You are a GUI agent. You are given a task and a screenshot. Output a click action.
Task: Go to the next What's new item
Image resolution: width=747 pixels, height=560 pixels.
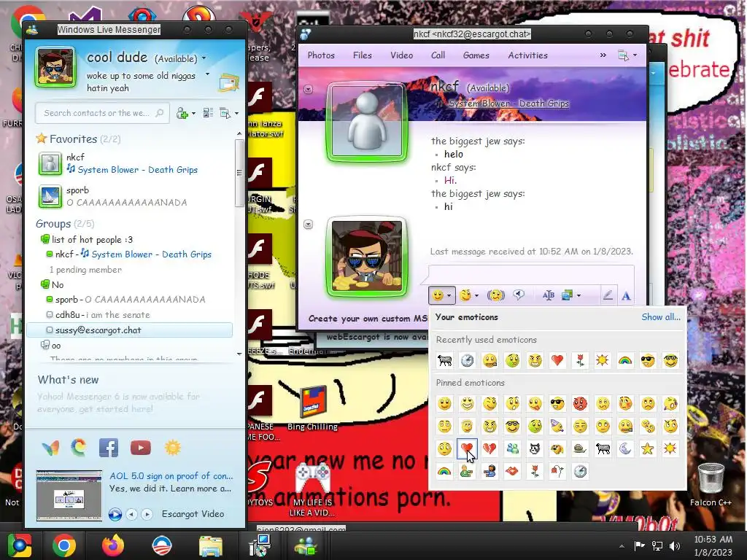(147, 514)
